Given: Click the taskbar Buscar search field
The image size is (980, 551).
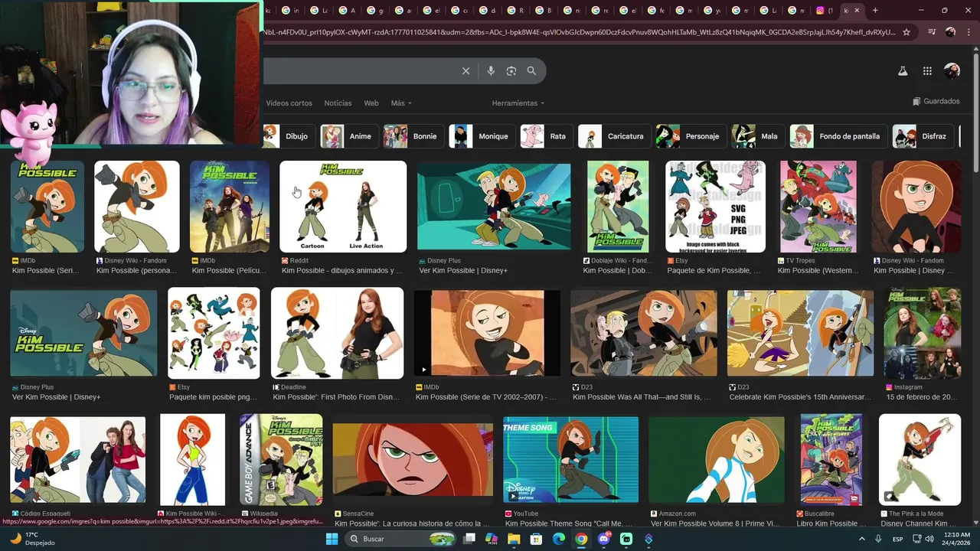Looking at the screenshot, I should (402, 539).
